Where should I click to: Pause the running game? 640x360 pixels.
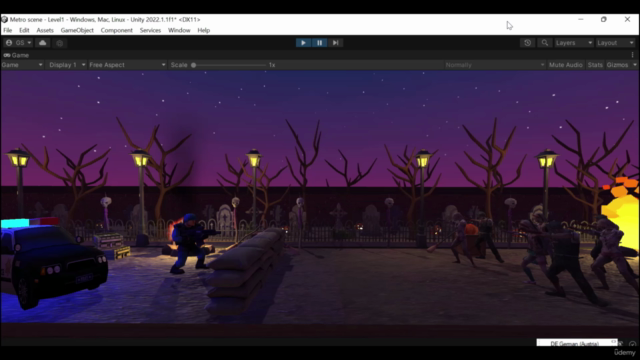[320, 43]
